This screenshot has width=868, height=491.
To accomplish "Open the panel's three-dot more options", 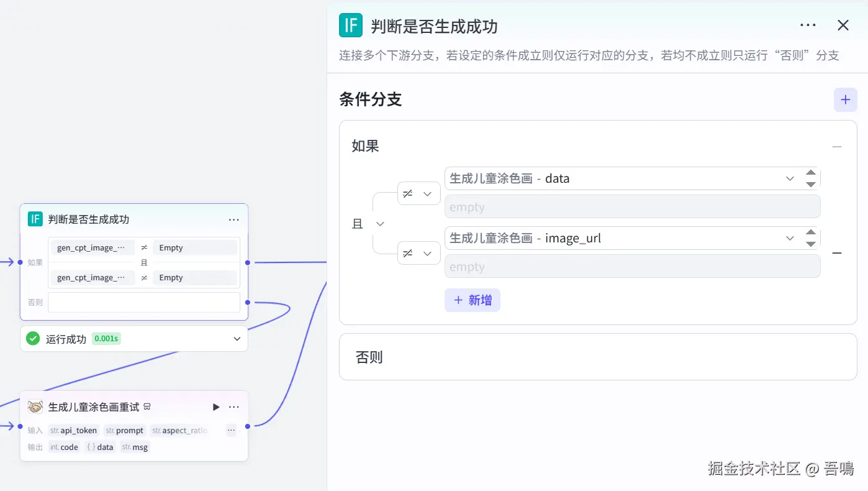I will (x=808, y=25).
